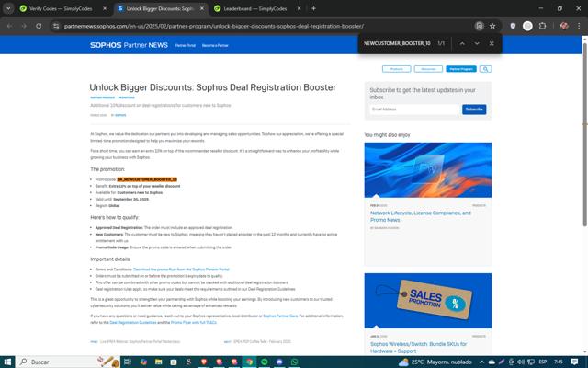Viewport: 588px width, 368px height.
Task: Open the Sales Promotion thumbnail image
Action: (428, 301)
